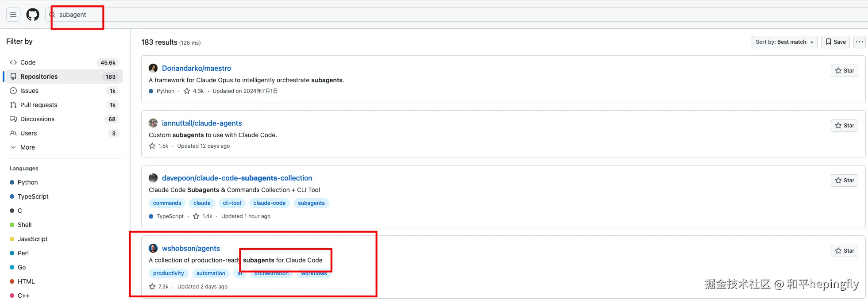The image size is (868, 300).
Task: Select the productivity topic tag
Action: pyautogui.click(x=169, y=273)
